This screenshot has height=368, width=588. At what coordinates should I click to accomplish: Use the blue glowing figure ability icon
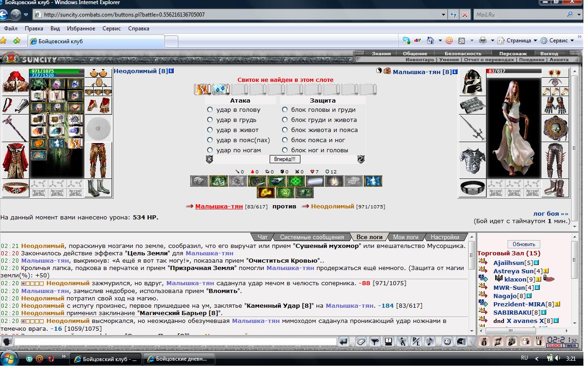(373, 181)
